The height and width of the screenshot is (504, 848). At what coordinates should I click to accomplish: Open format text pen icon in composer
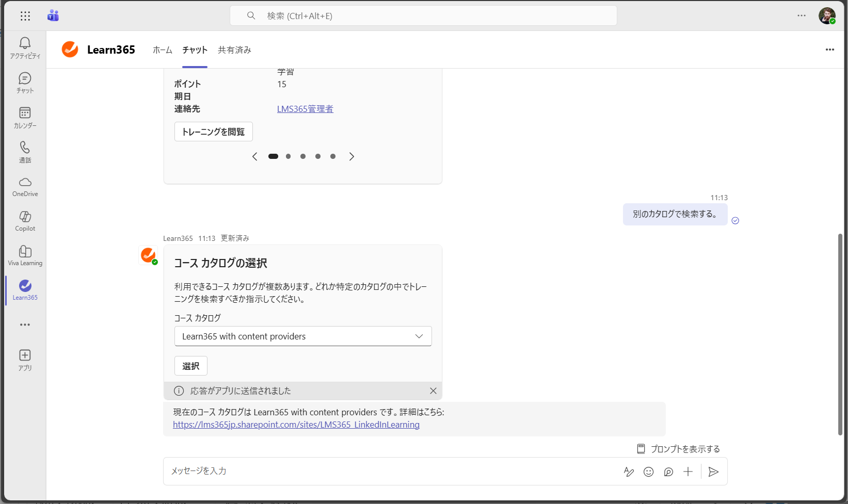point(629,472)
